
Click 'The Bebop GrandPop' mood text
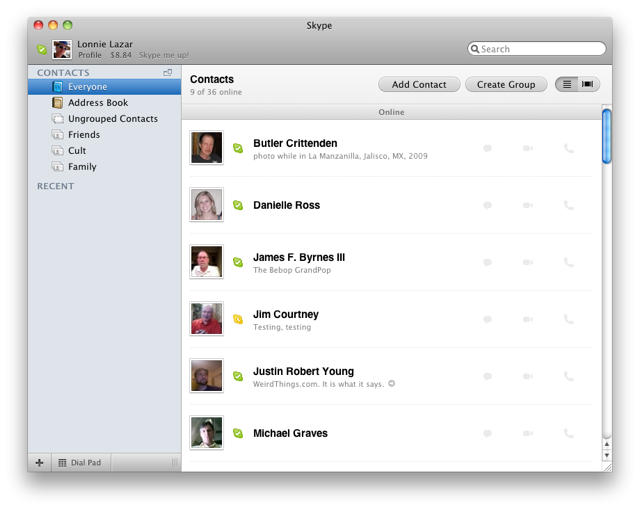[292, 270]
